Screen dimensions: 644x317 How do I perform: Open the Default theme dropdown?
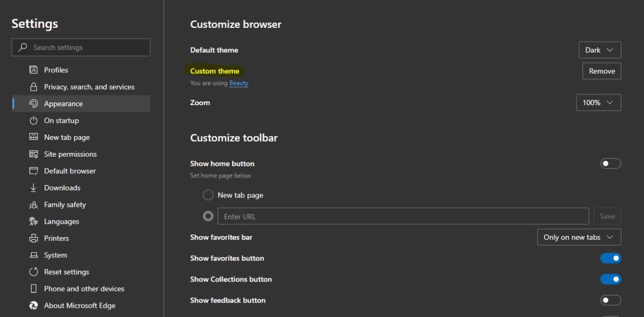(599, 50)
